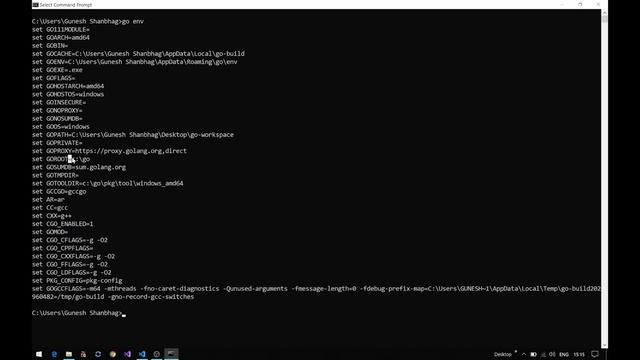The width and height of the screenshot is (640, 360).
Task: Launch purple Visual Studio from taskbar
Action: coord(127,354)
